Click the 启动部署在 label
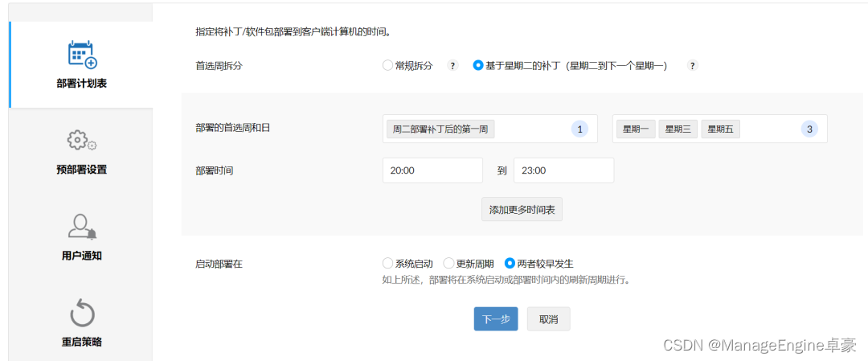The height and width of the screenshot is (361, 868). [219, 264]
